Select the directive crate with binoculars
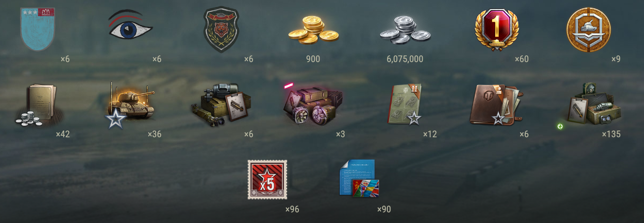Screen dimensions: 644x223 591,104
